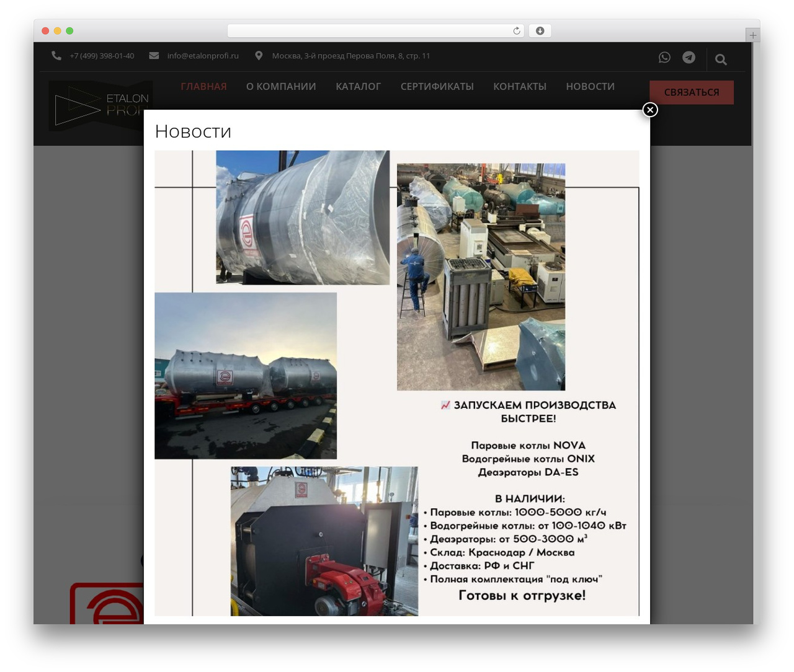Select Сертификаты in navigation
Viewport: 794px width, 672px height.
(437, 87)
